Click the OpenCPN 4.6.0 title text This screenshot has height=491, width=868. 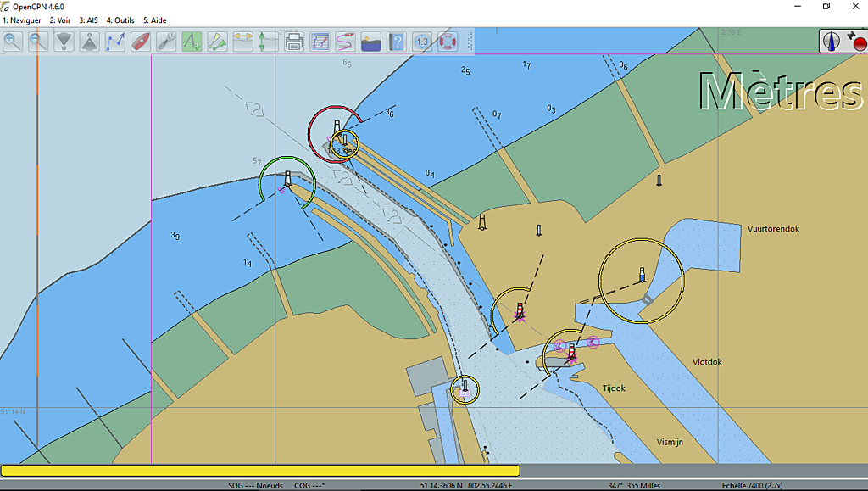38,7
